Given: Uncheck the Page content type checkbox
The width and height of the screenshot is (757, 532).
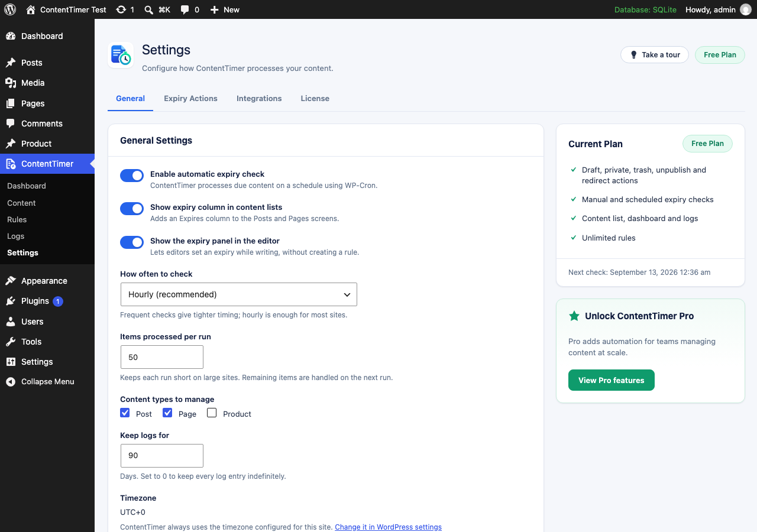Looking at the screenshot, I should click(x=167, y=413).
